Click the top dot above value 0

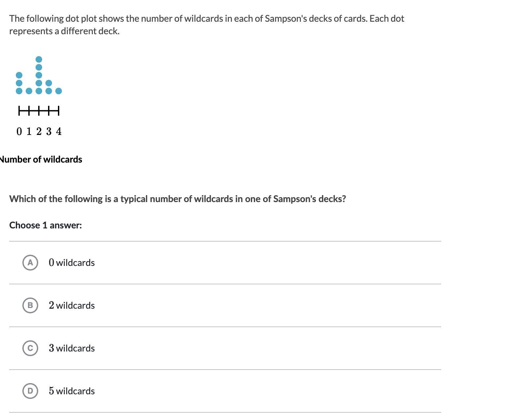(x=19, y=75)
